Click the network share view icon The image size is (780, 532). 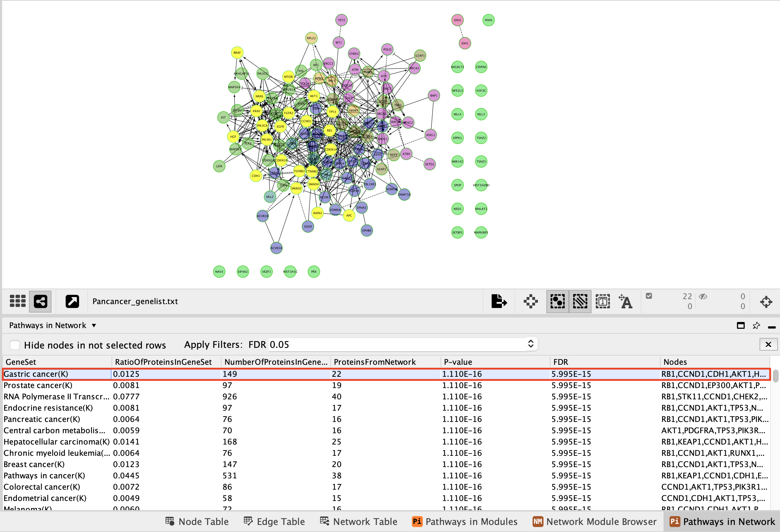pyautogui.click(x=40, y=301)
